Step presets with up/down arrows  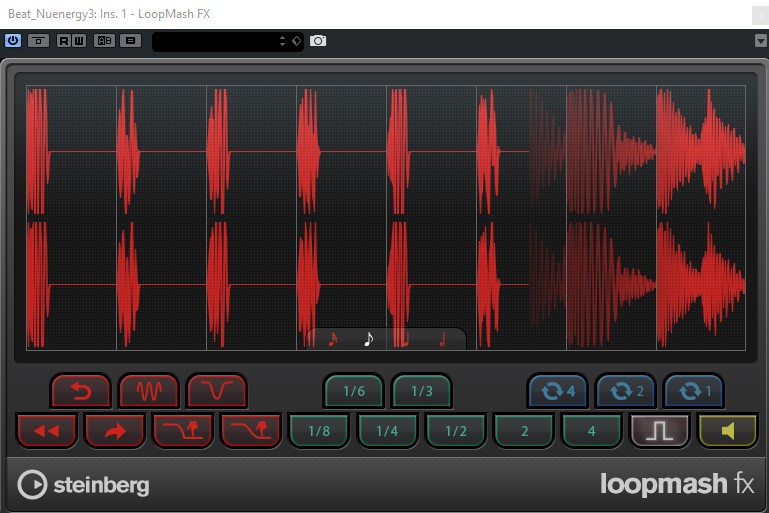(282, 41)
